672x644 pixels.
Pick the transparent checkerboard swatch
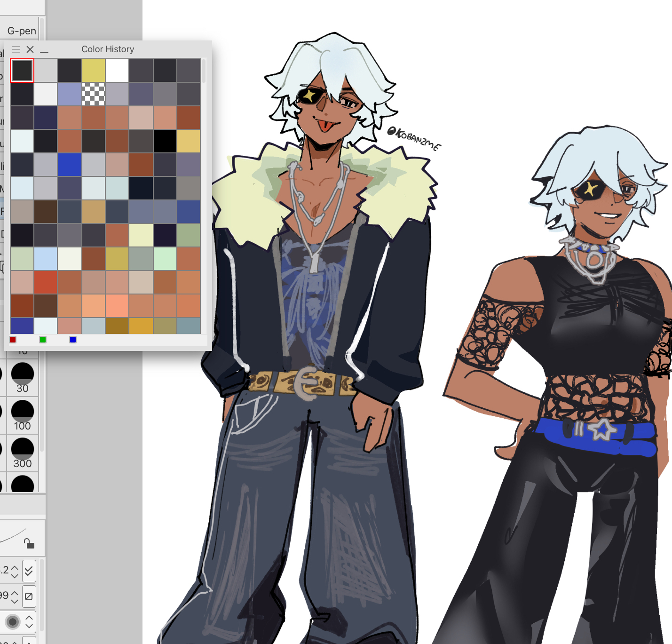pos(94,94)
